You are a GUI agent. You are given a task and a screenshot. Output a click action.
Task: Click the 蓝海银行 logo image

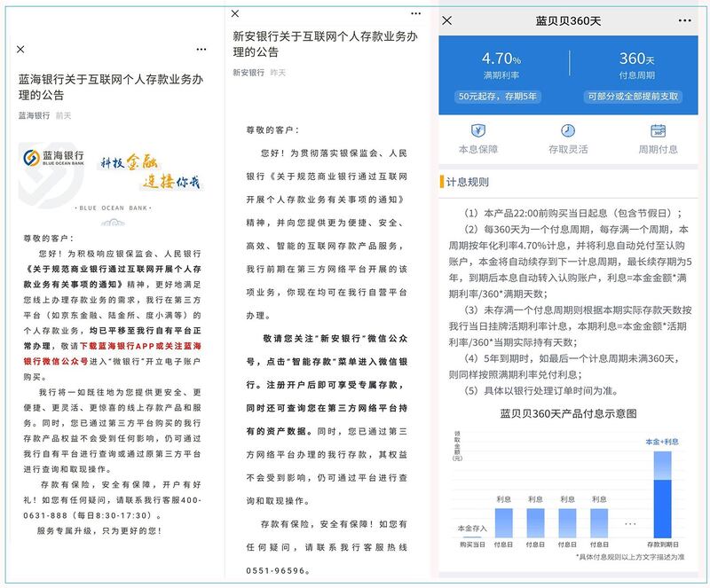point(54,158)
